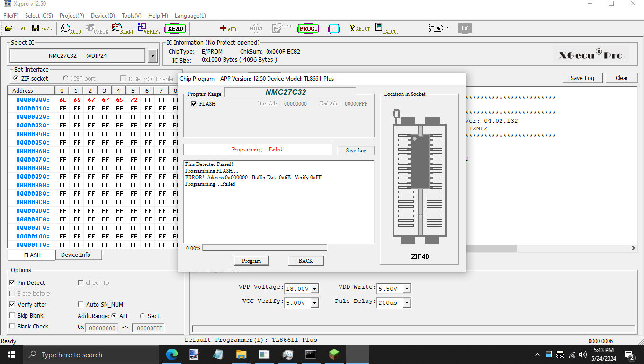Open the notification center icon
Screen dimensions: 644x364
tap(630, 355)
